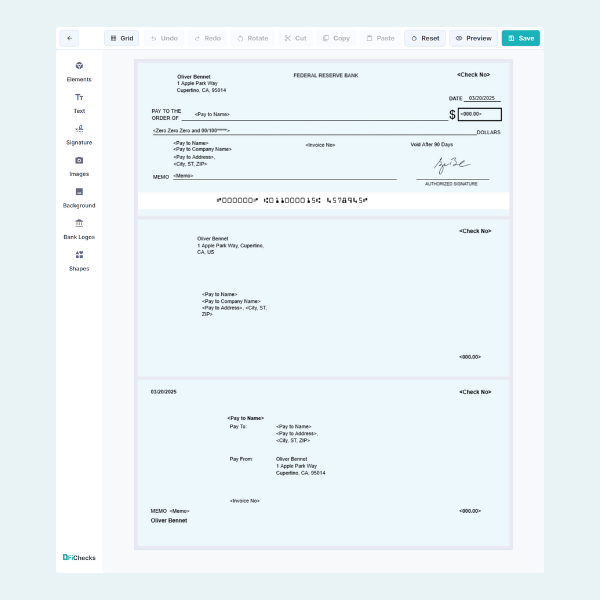Screen dimensions: 600x600
Task: Click the Paste toolbar button
Action: (x=380, y=38)
